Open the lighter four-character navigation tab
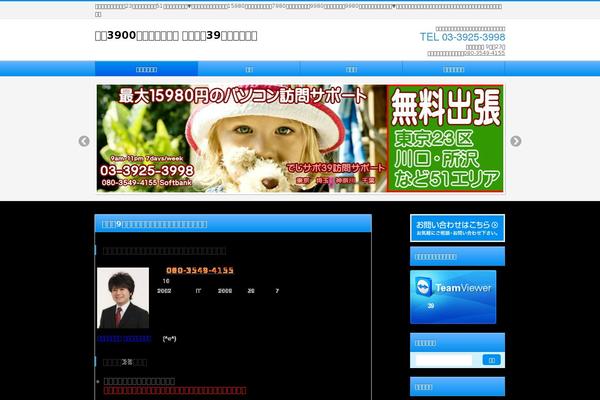Image resolution: width=600 pixels, height=400 pixels. click(453, 69)
